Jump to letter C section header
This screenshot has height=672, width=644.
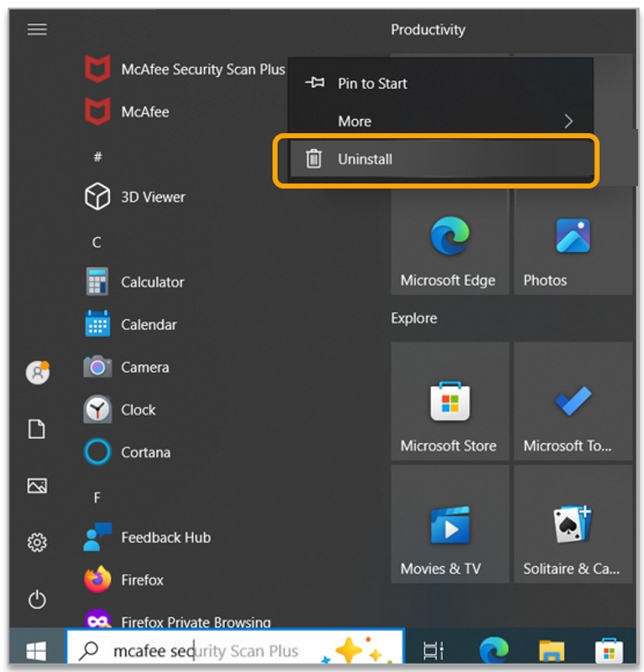point(96,242)
